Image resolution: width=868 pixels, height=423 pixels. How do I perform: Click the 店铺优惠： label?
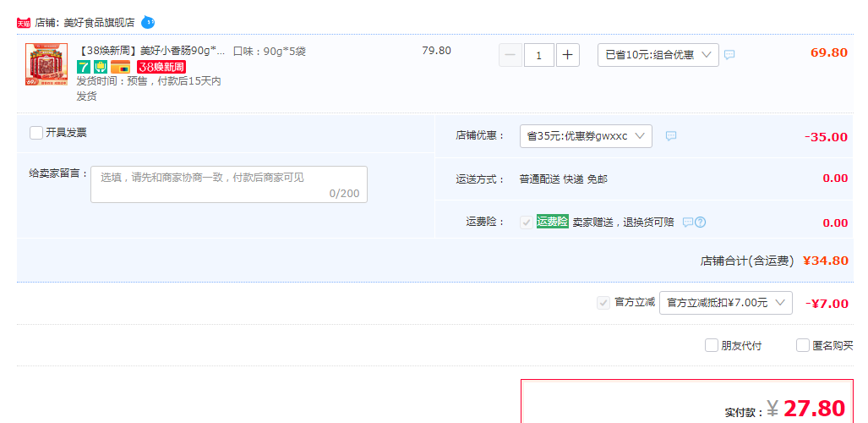tap(480, 136)
